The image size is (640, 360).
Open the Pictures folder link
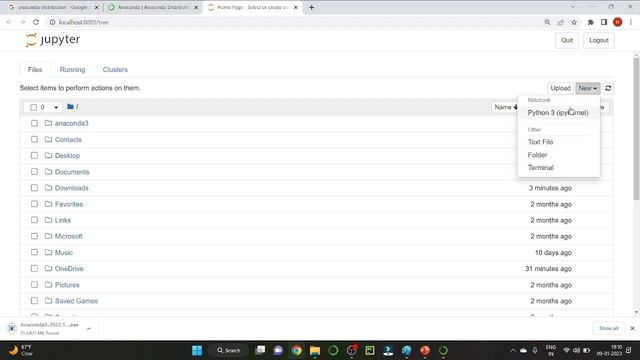click(67, 284)
